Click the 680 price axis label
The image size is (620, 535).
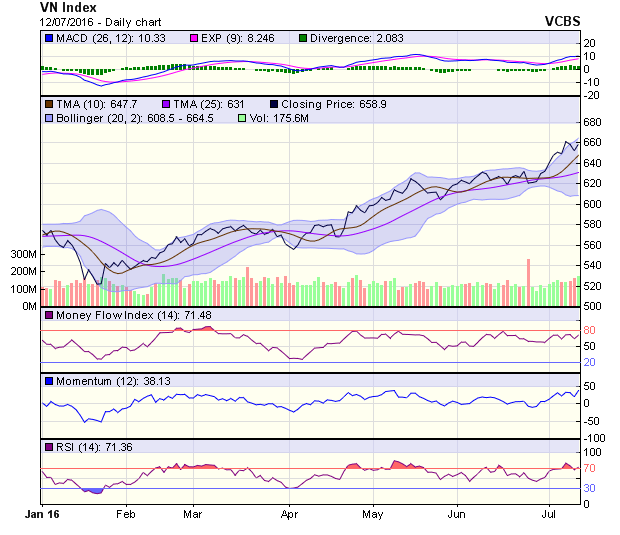point(594,122)
